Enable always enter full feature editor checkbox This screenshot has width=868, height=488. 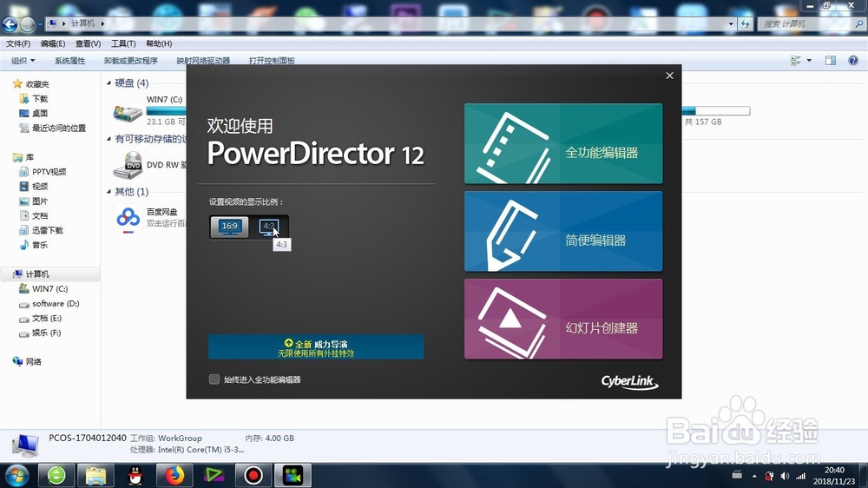coord(214,379)
